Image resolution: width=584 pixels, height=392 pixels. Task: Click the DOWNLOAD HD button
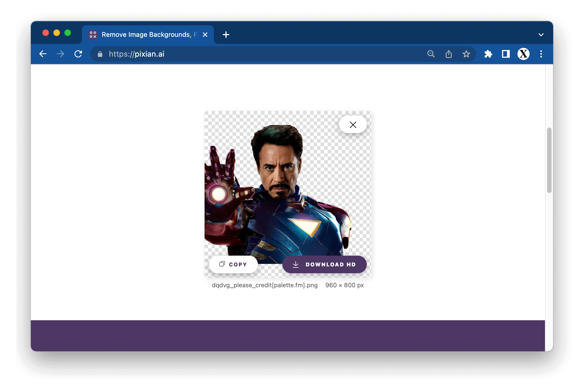tap(324, 264)
